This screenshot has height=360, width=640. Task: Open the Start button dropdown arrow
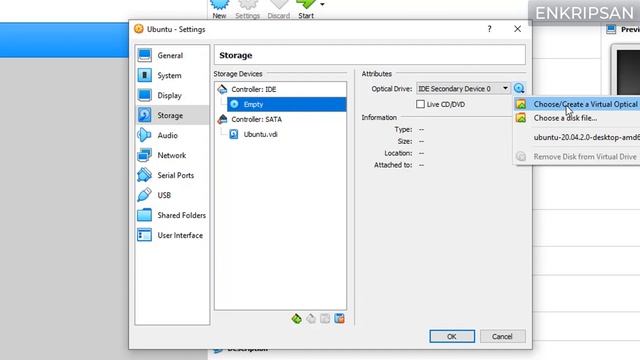pyautogui.click(x=322, y=5)
